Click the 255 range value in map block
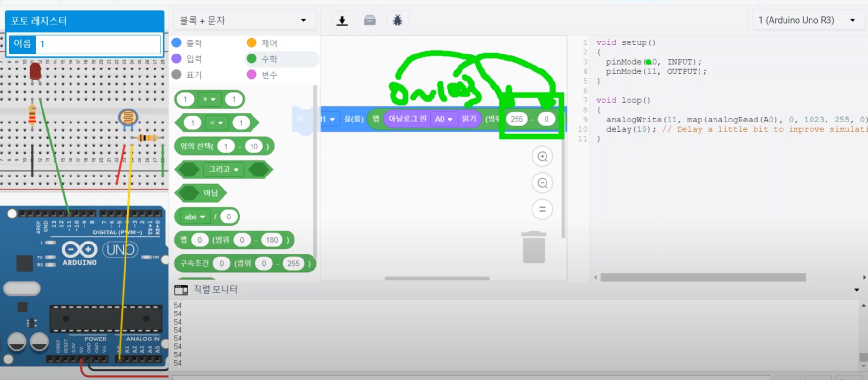Image resolution: width=868 pixels, height=380 pixels. (x=517, y=119)
